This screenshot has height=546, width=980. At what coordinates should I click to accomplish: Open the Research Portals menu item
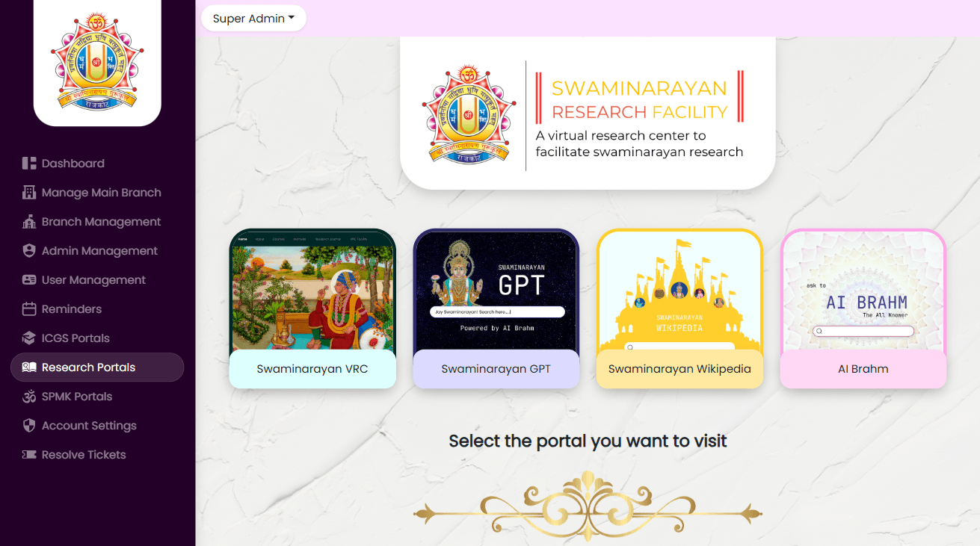97,367
